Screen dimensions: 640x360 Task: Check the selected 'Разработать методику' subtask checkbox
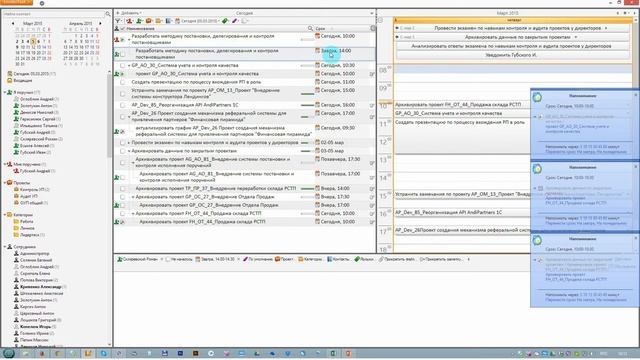pos(122,54)
